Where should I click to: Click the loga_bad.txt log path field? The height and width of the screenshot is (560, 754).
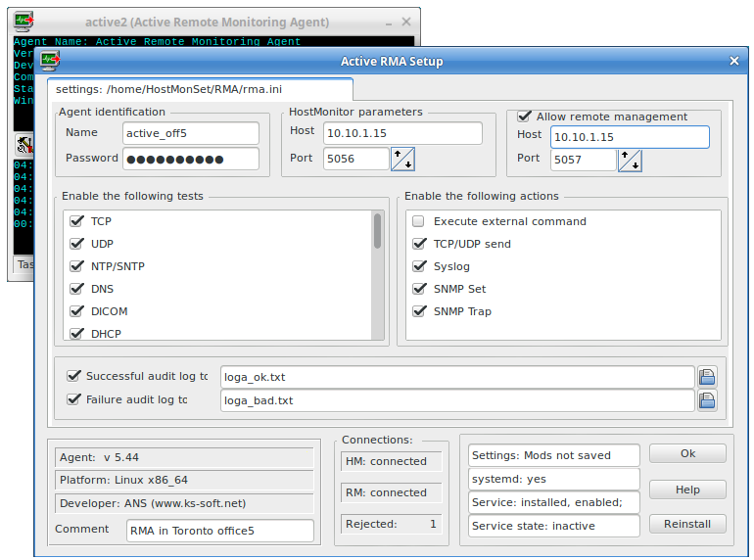(458, 400)
